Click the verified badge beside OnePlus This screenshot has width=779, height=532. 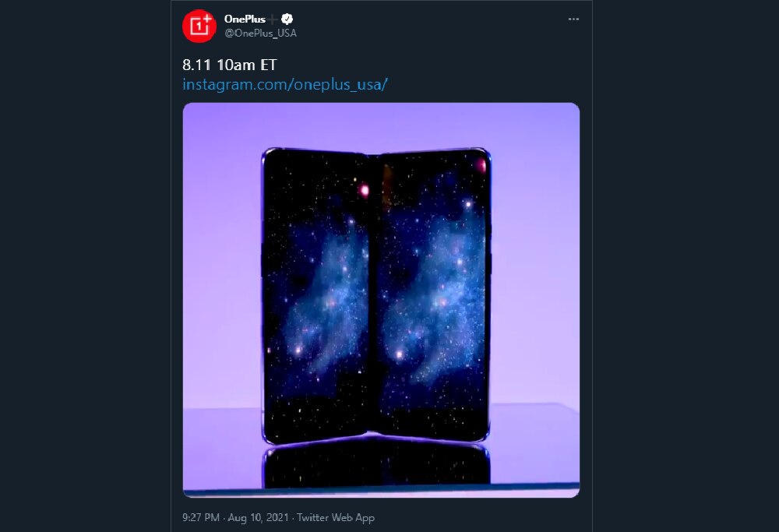[x=287, y=19]
